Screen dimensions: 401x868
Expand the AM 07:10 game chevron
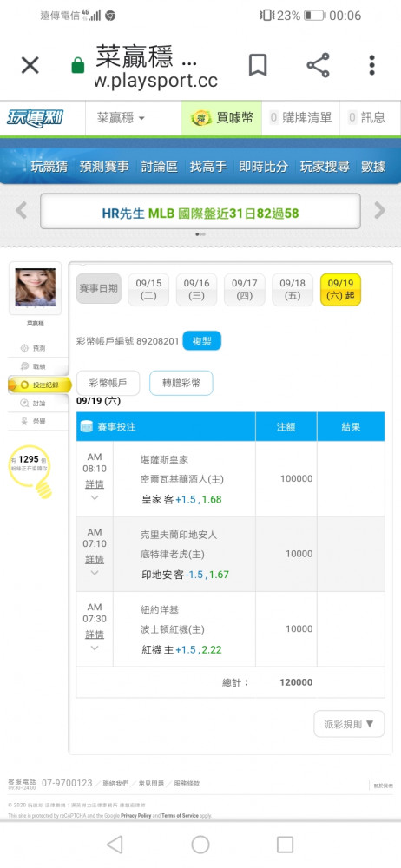(95, 573)
